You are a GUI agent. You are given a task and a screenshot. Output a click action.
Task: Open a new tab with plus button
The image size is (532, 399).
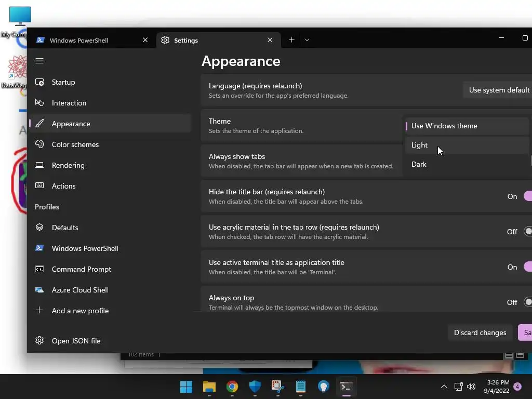pos(291,40)
